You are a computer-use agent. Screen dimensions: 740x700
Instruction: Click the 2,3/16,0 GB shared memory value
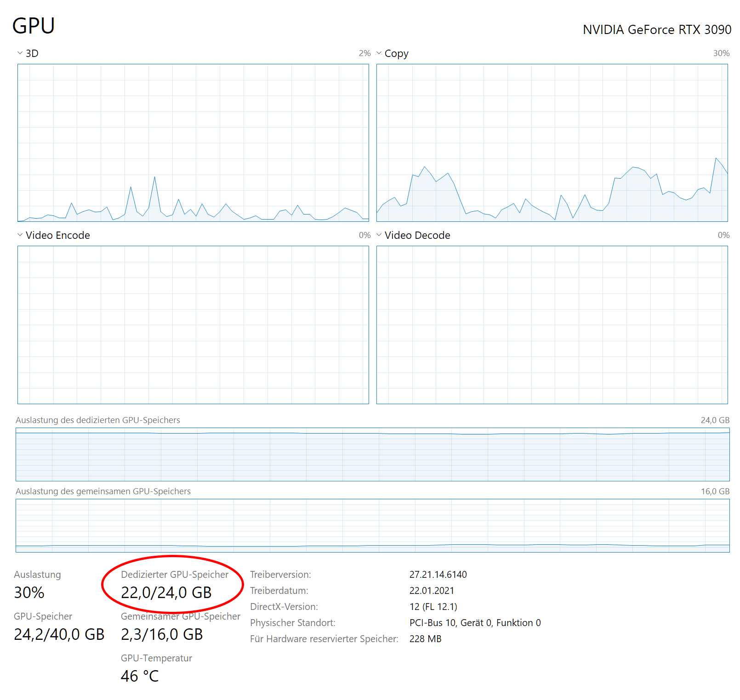pyautogui.click(x=162, y=634)
